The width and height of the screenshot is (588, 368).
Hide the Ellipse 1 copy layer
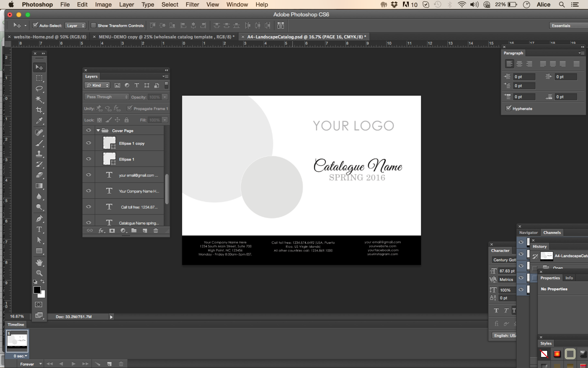point(89,143)
